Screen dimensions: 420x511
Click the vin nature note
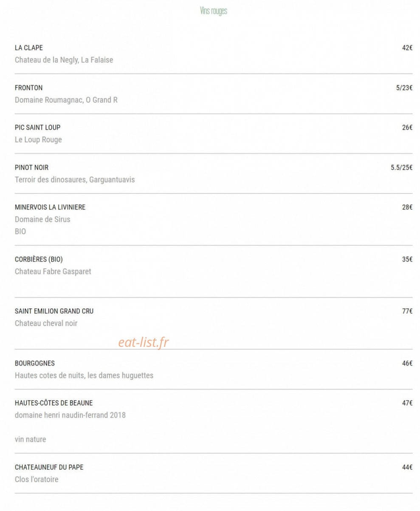[30, 439]
